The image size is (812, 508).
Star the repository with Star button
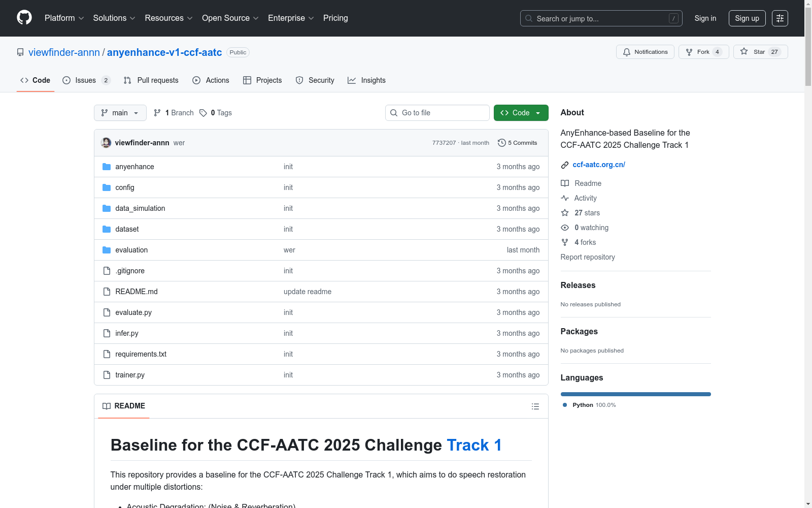pyautogui.click(x=760, y=52)
